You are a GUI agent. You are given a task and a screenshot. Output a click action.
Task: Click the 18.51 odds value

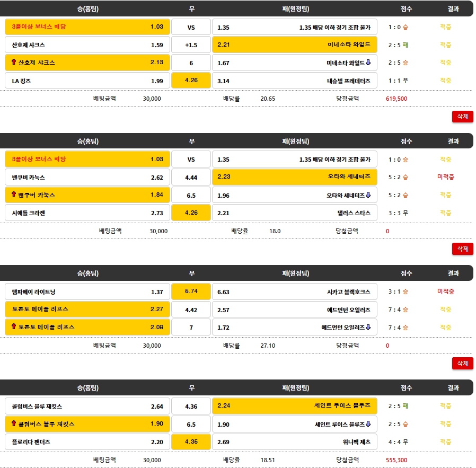[268, 460]
